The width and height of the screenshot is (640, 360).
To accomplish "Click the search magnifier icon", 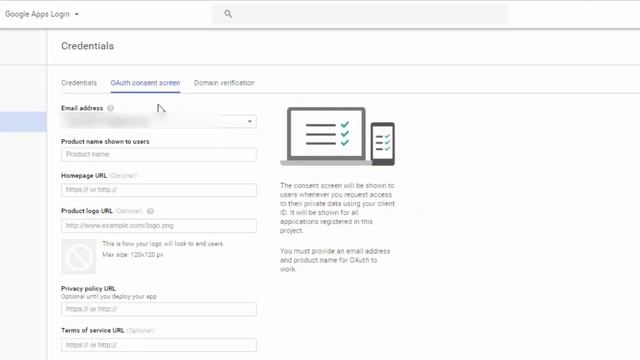I will click(x=228, y=14).
